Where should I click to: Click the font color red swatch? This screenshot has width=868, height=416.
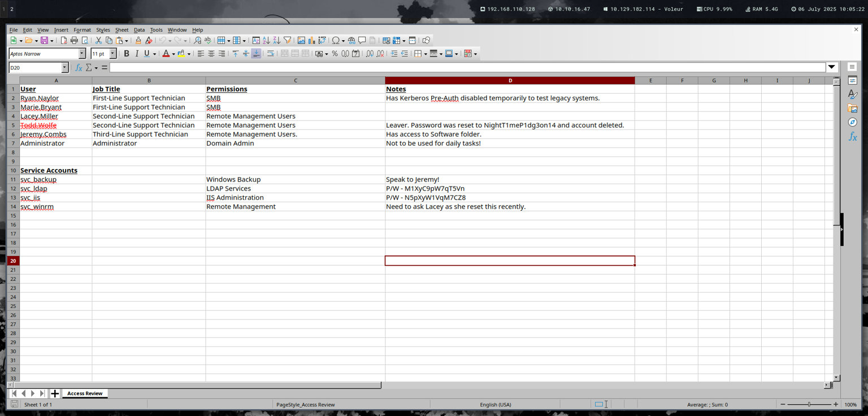pyautogui.click(x=166, y=54)
